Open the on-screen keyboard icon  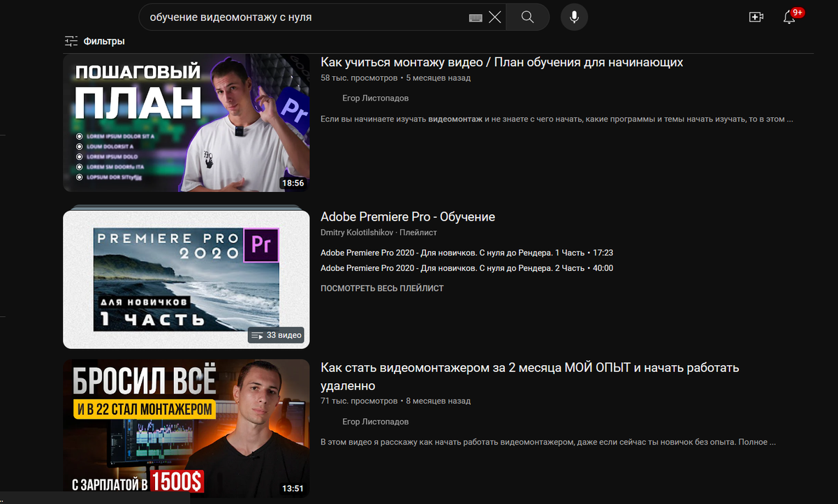(476, 17)
